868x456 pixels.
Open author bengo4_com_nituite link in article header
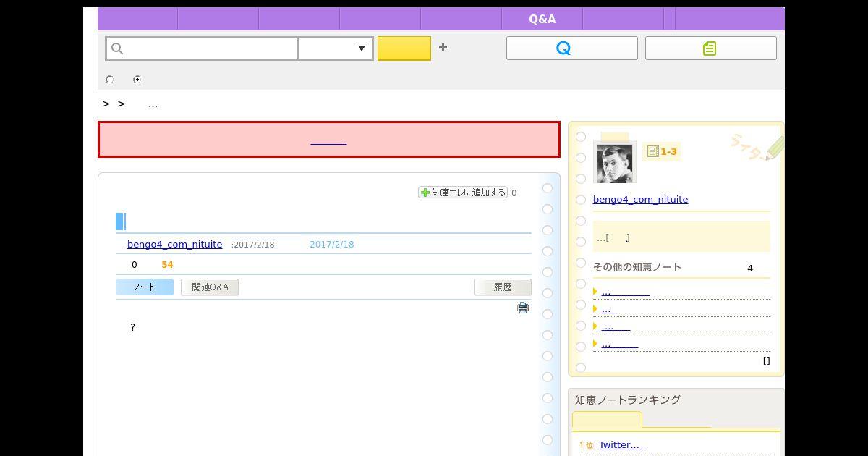click(x=174, y=245)
